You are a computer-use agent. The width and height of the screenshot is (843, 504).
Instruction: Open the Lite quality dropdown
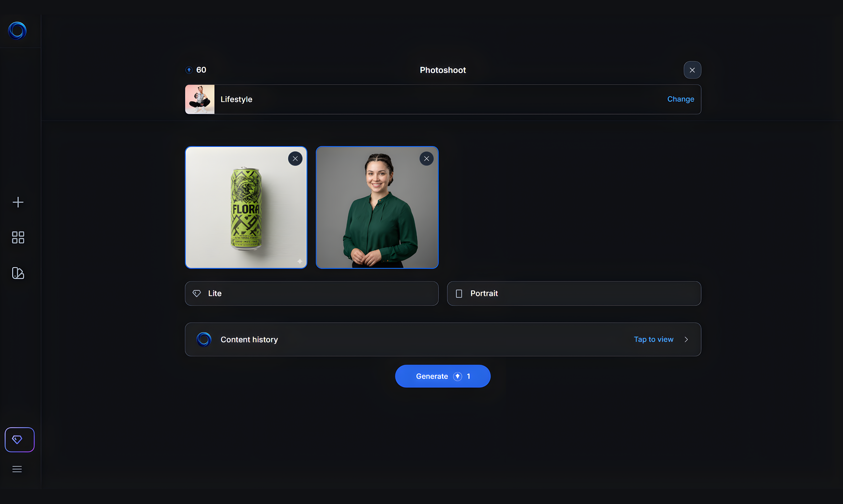pyautogui.click(x=311, y=293)
